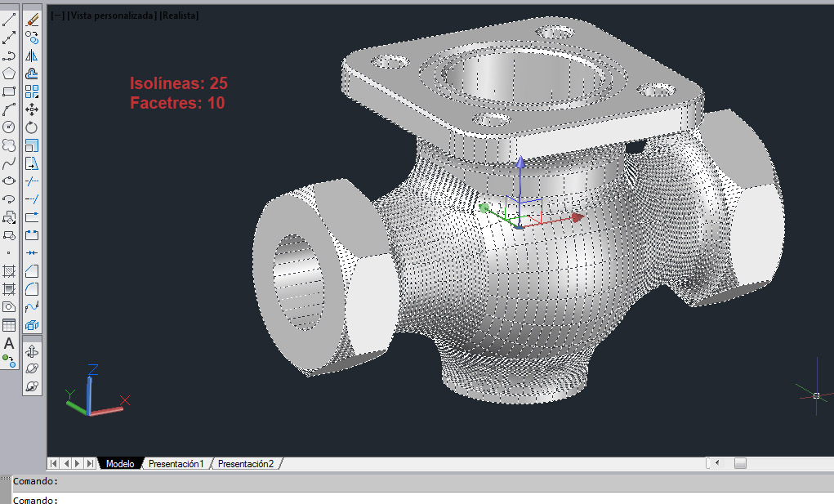The image size is (834, 504).
Task: Insert a Table with the table tool
Action: coord(9,325)
